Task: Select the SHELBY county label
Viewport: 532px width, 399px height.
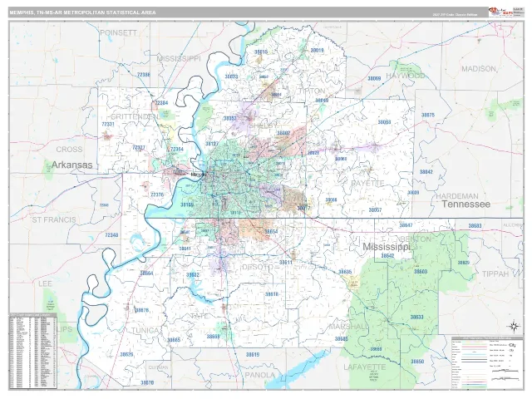Action: click(x=263, y=126)
